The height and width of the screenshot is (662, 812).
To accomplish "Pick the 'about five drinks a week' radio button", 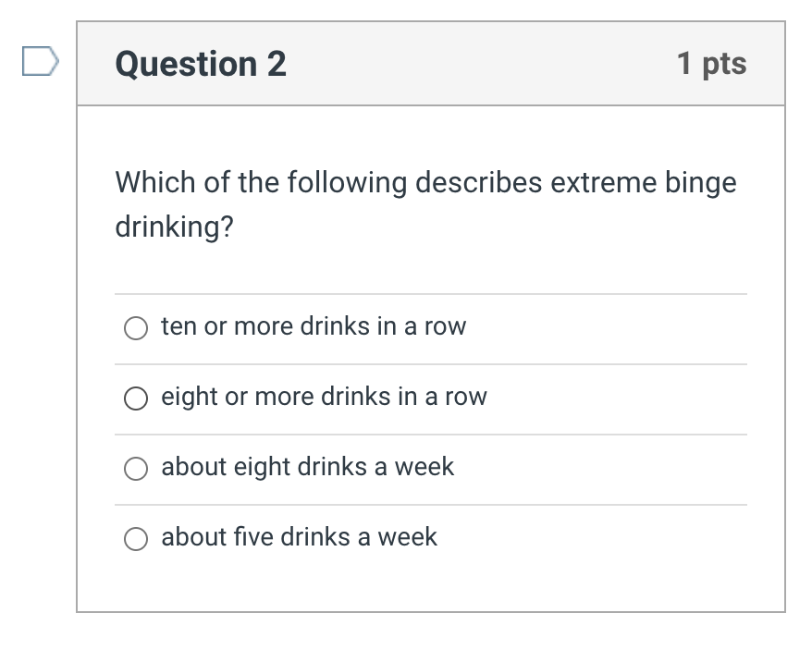I will [x=136, y=538].
